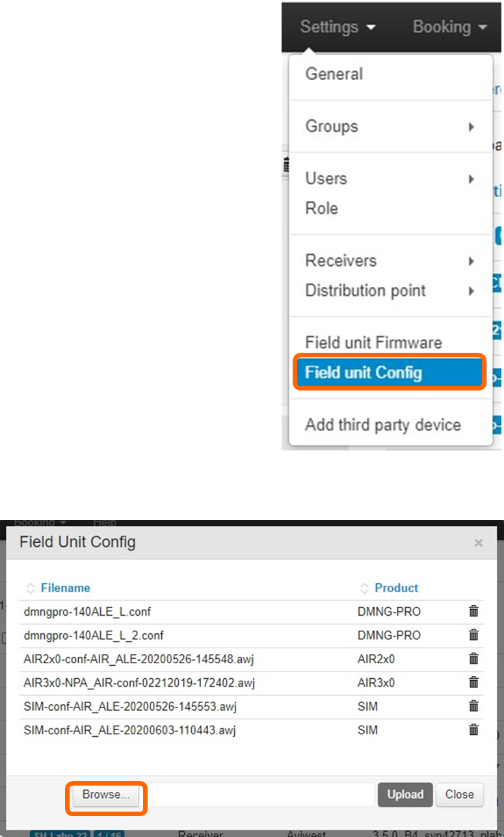Close the Field Unit Config dialog with X

(479, 543)
